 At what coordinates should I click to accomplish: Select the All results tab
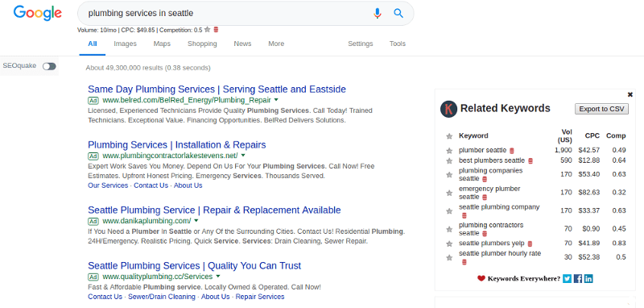pyautogui.click(x=93, y=44)
